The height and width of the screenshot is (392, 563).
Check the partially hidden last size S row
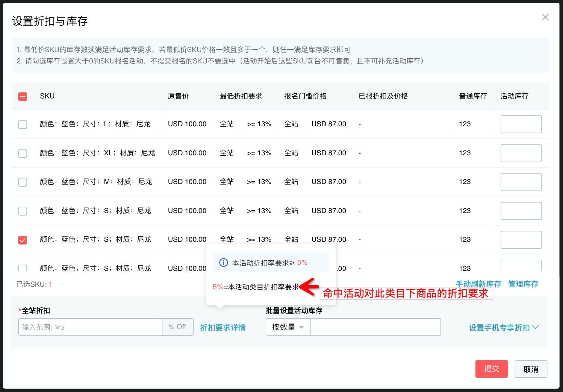point(22,268)
